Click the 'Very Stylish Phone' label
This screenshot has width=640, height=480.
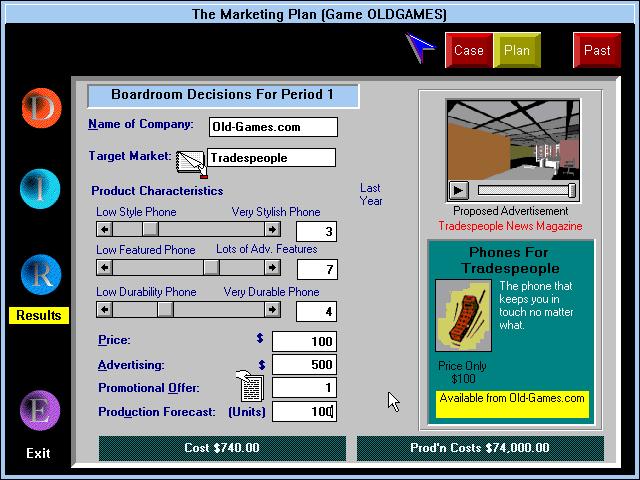pos(276,212)
